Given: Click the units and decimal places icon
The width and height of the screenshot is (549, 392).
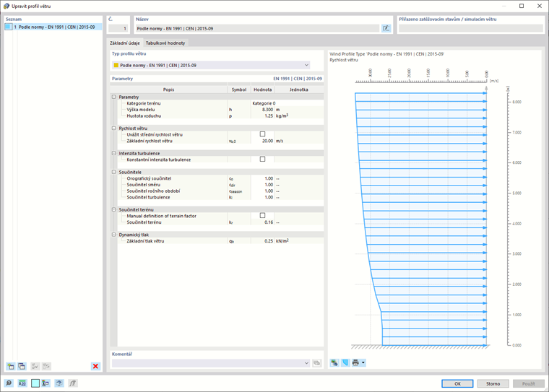Looking at the screenshot, I should point(22,383).
